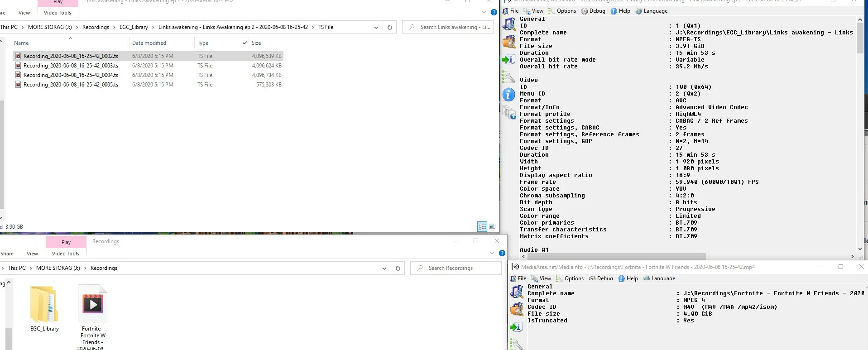The image size is (868, 350).
Task: Click the Search Recordings field
Action: [456, 268]
